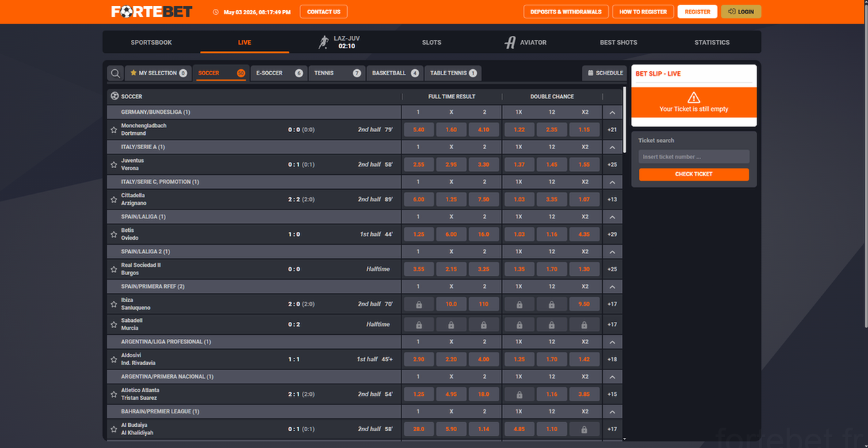Select the E-Soccer sport filter

tap(279, 73)
